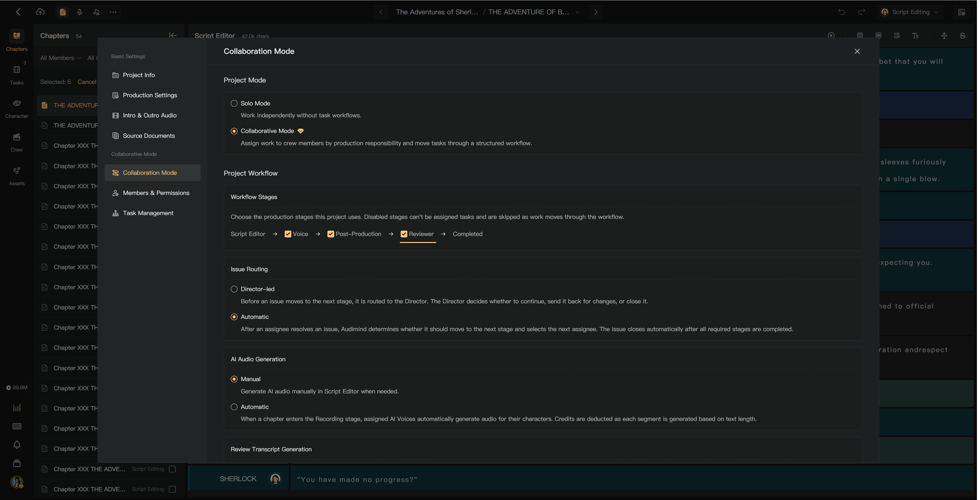The width and height of the screenshot is (980, 500).
Task: Click the text size Tt icon
Action: click(916, 36)
